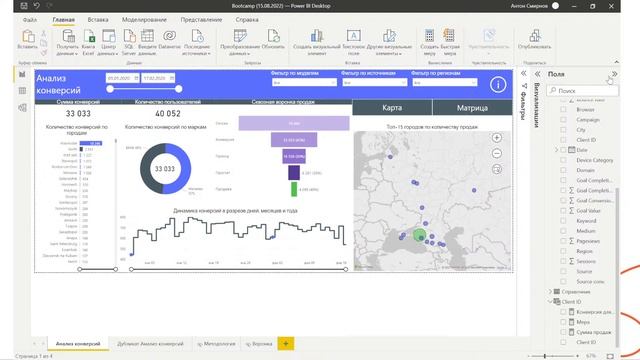Expand the Date field hierarchy

click(556, 150)
